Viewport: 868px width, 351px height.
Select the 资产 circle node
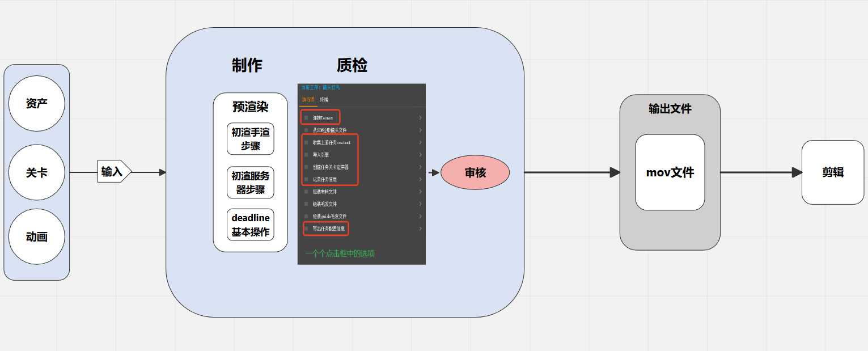(x=37, y=104)
